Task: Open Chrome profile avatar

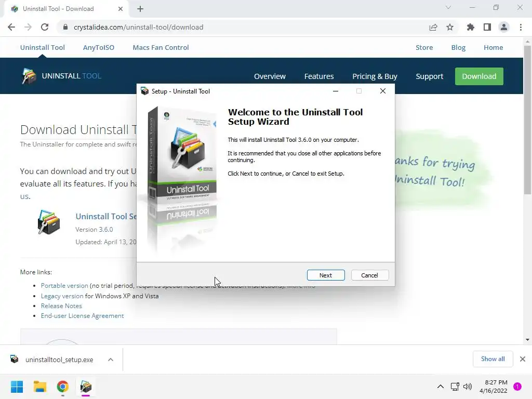Action: 504,27
